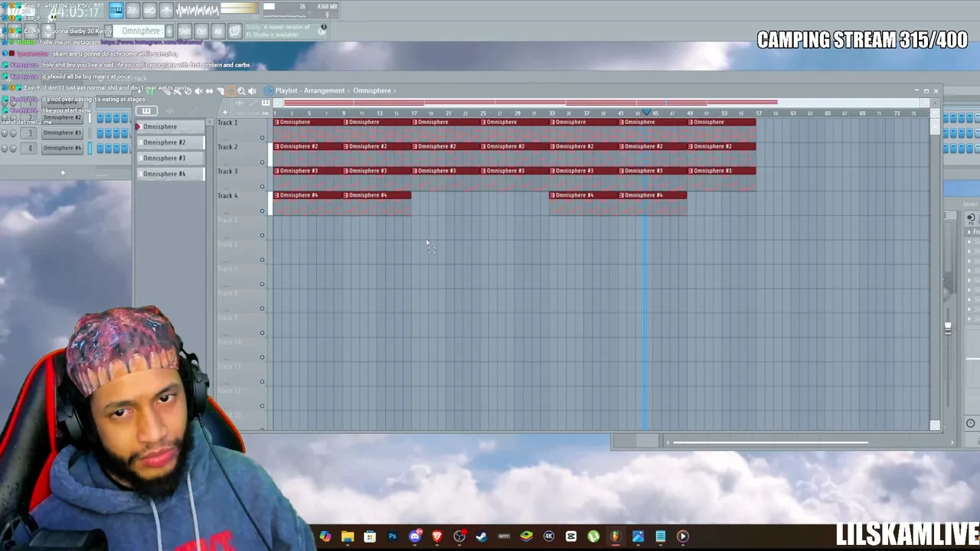The height and width of the screenshot is (551, 980).
Task: Open the Playlist options menu icon
Action: point(269,91)
